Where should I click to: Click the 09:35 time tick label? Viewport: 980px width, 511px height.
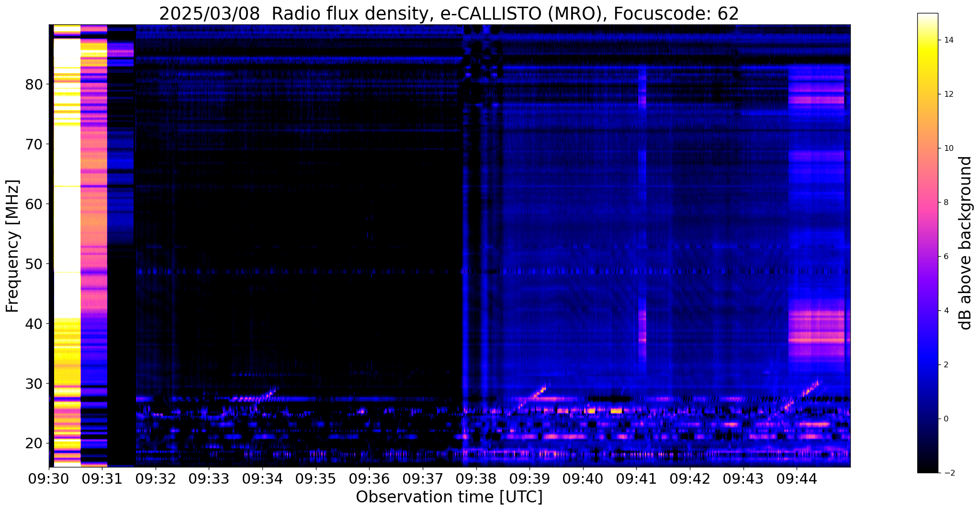(316, 479)
